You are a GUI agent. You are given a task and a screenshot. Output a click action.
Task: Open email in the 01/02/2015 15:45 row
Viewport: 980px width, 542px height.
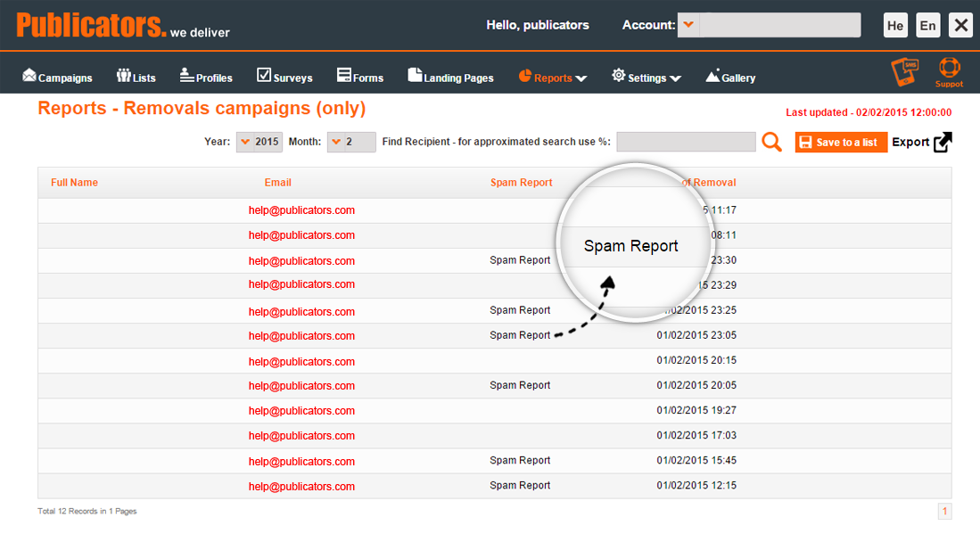pyautogui.click(x=302, y=462)
